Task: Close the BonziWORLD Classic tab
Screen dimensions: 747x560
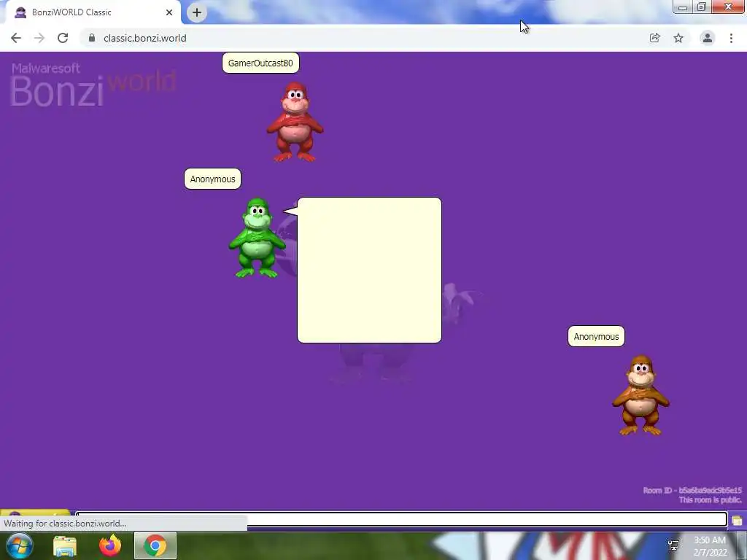Action: 169,12
